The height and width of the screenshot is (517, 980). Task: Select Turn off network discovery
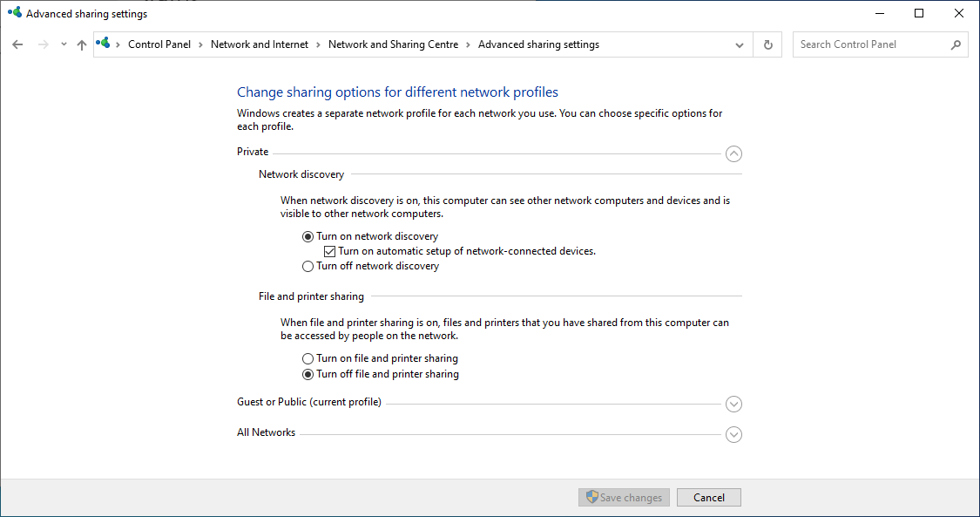coord(370,266)
